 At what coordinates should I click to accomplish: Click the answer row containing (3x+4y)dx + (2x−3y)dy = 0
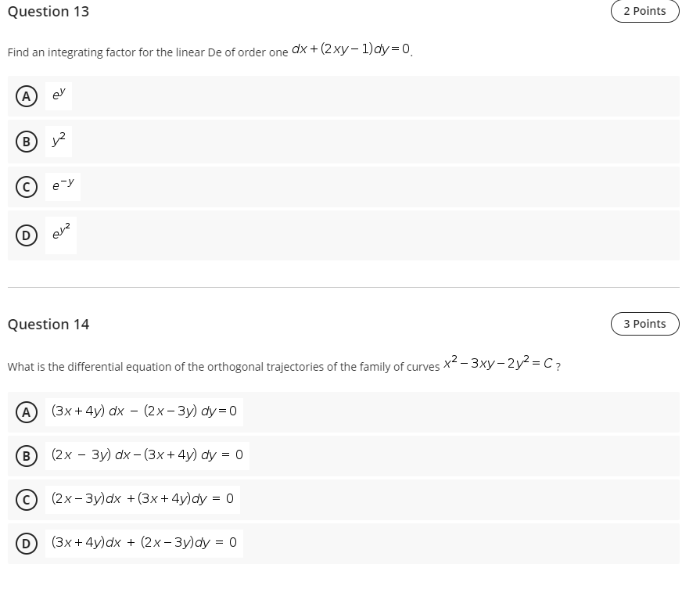[x=147, y=542]
